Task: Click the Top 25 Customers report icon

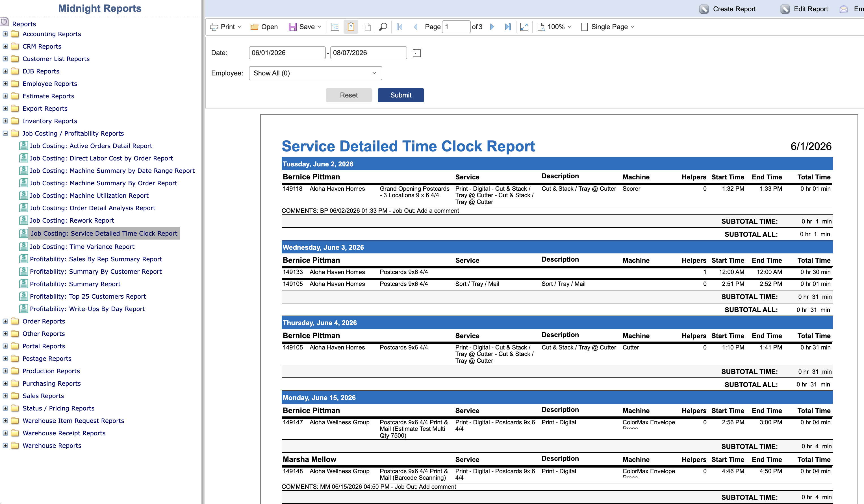Action: [x=23, y=296]
